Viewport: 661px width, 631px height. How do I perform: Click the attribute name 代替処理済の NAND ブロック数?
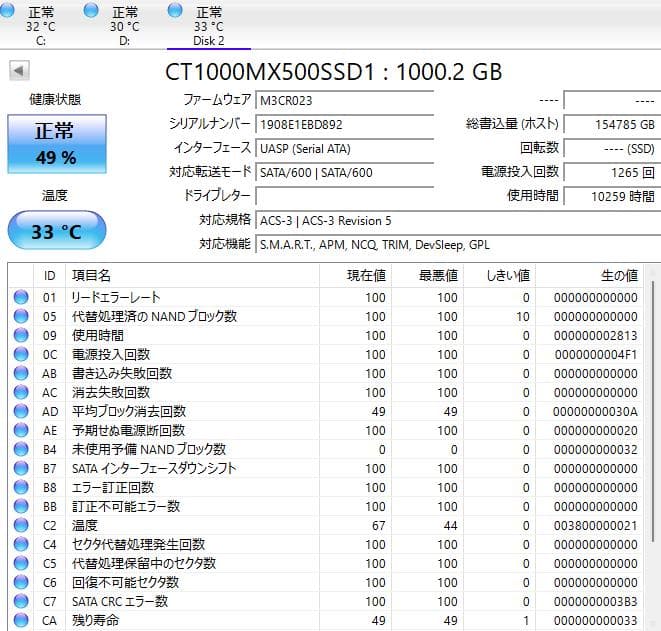154,316
